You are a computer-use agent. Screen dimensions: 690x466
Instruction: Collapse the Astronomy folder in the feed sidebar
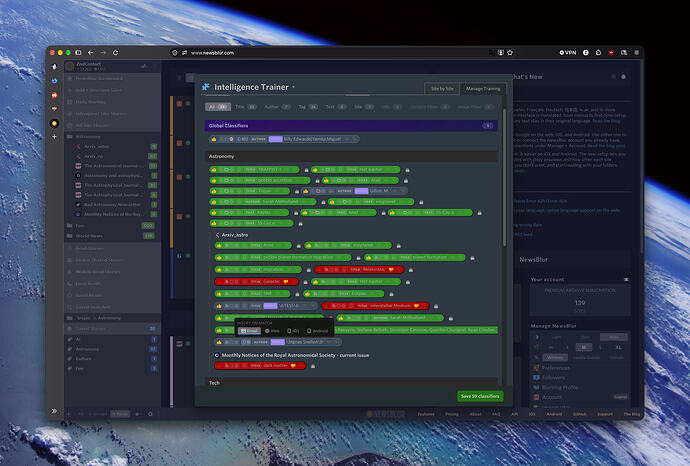pos(70,137)
